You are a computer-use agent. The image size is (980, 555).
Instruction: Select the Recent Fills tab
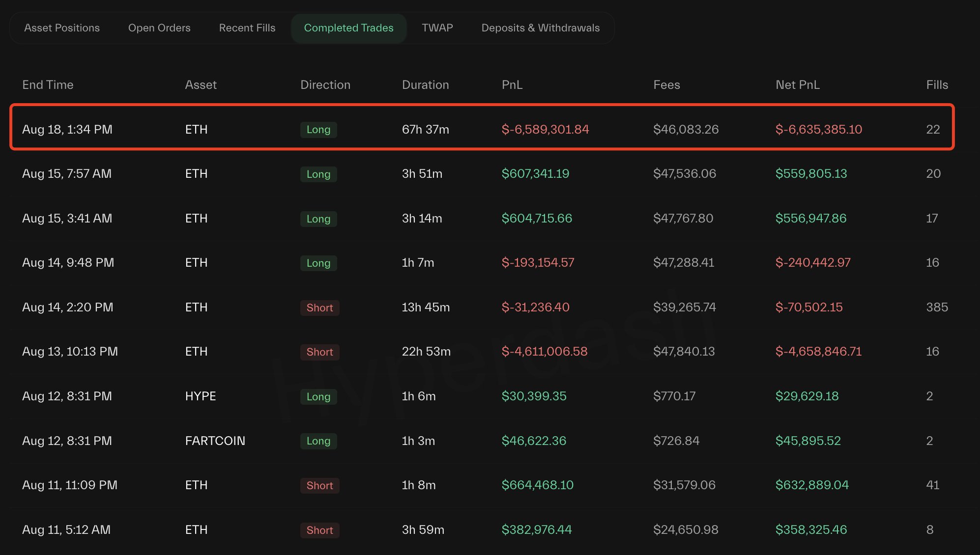coord(247,28)
